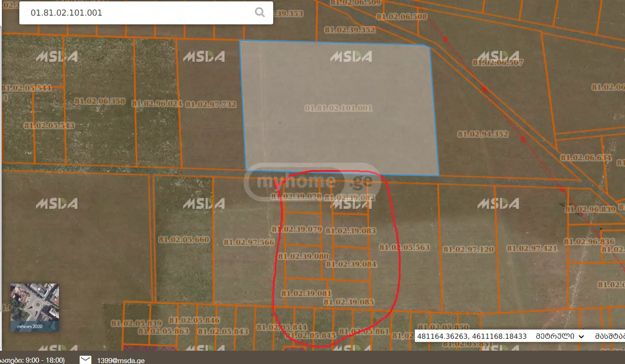Select parcel 81.02.05.543
625x364 pixels.
(49, 125)
